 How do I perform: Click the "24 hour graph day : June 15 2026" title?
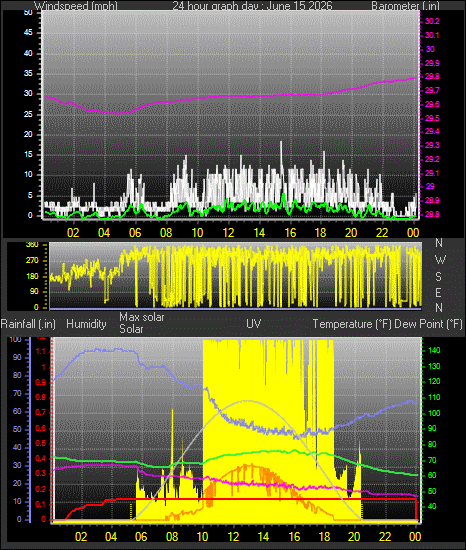(x=252, y=6)
